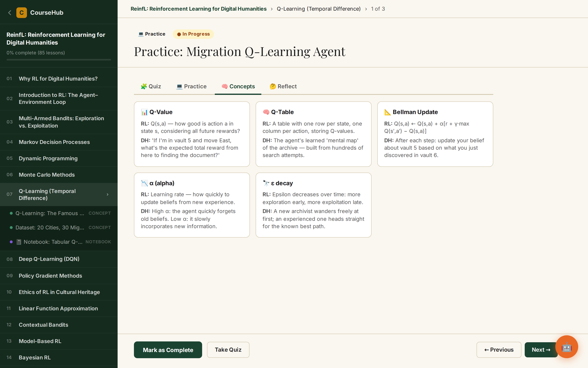Click the telescope icon on ε decay card

pos(266,183)
